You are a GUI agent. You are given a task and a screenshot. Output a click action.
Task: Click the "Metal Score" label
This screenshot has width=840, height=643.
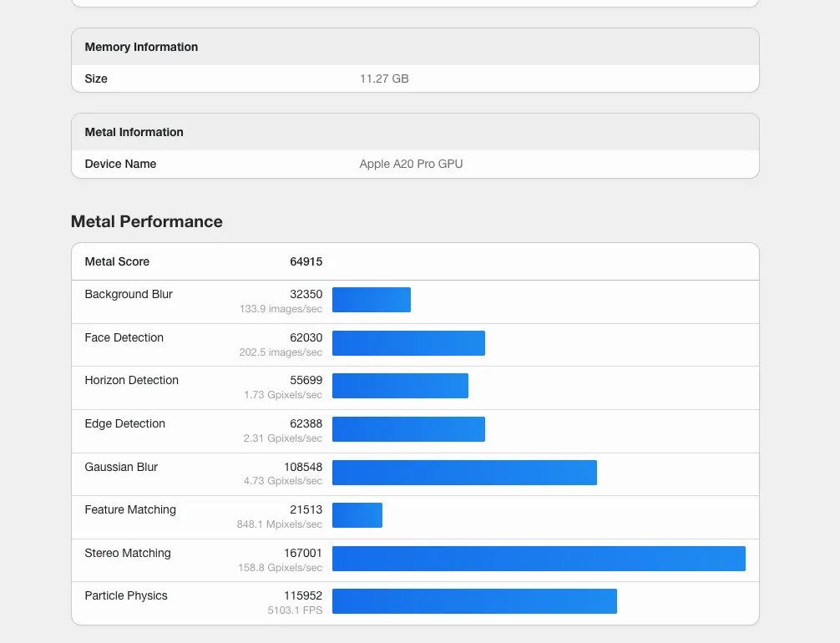[117, 261]
